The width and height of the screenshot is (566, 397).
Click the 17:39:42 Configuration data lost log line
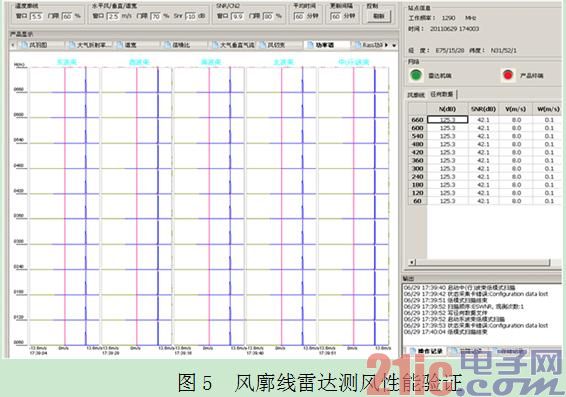click(476, 294)
